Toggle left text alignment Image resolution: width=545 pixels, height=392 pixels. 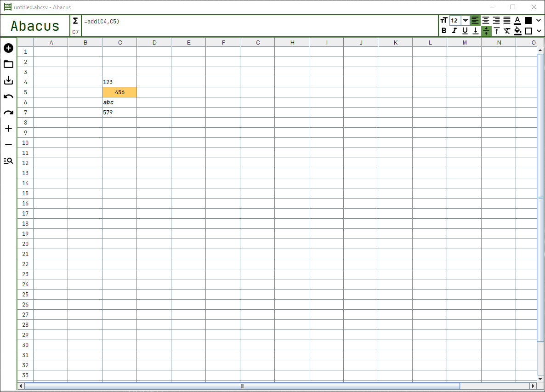click(x=475, y=21)
